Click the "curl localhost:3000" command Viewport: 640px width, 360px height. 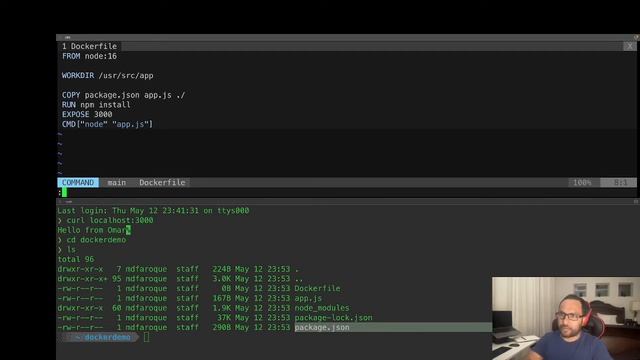pyautogui.click(x=110, y=220)
